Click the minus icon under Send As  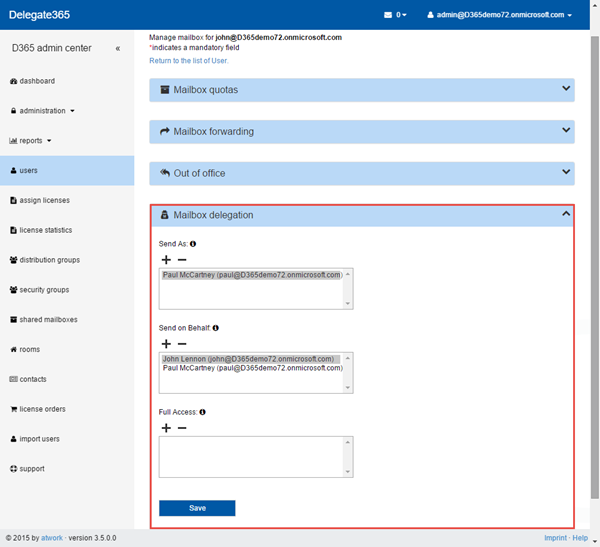click(181, 259)
